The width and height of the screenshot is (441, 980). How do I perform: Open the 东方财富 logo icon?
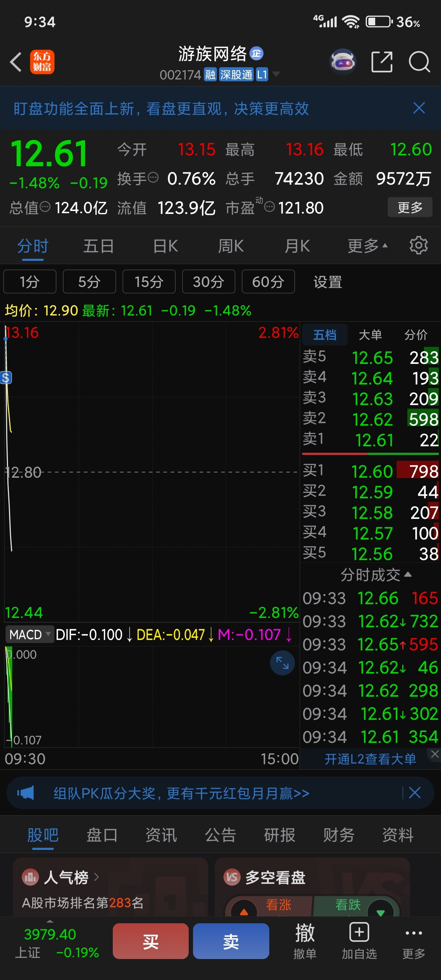(42, 62)
